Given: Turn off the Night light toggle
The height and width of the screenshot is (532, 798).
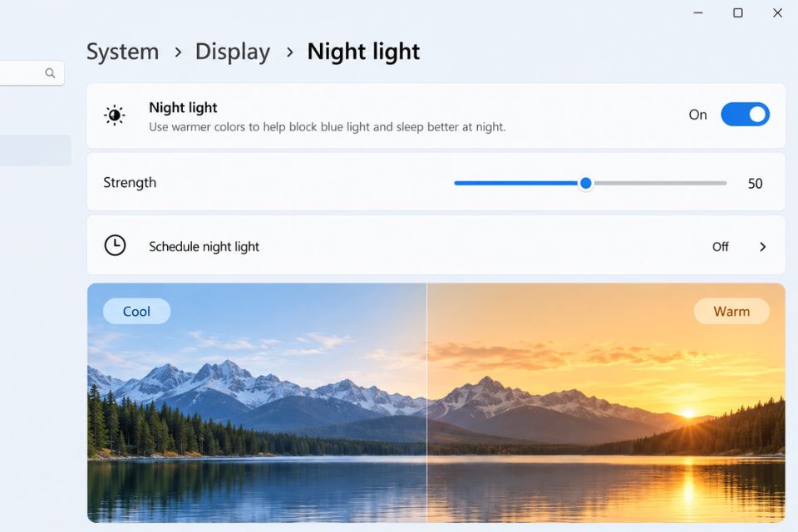Looking at the screenshot, I should pyautogui.click(x=745, y=114).
